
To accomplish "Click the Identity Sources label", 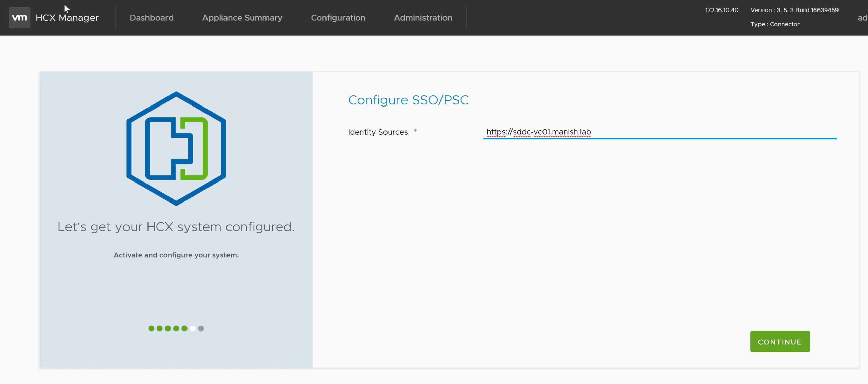I will pos(378,132).
